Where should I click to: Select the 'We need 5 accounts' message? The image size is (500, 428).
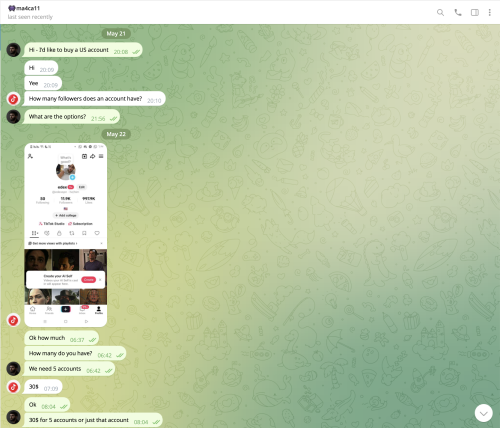70,369
